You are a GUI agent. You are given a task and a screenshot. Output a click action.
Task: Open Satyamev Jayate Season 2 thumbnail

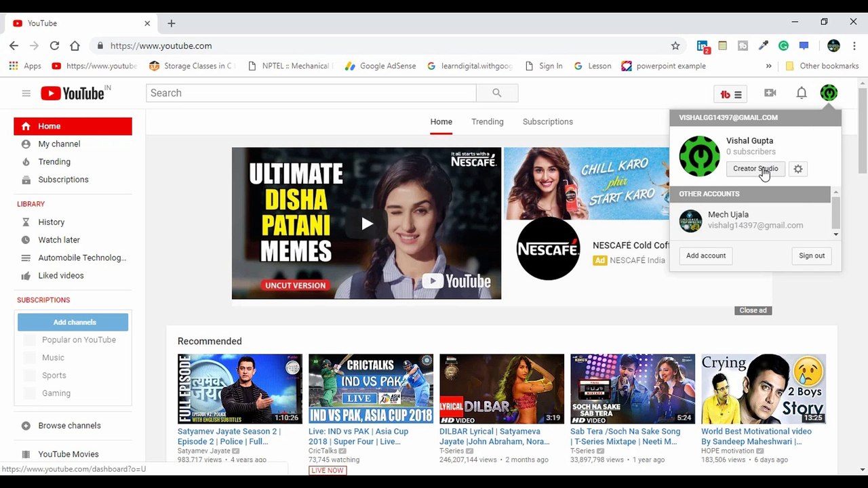(239, 389)
